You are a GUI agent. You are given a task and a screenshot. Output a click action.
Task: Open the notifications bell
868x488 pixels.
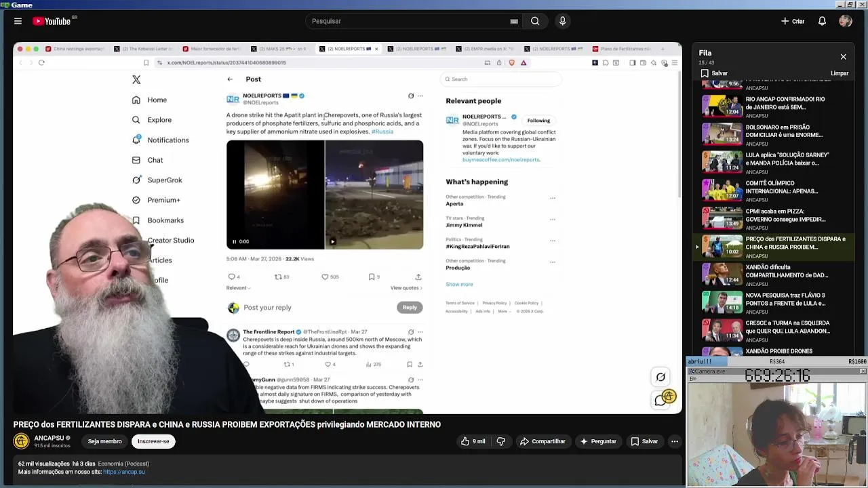click(x=822, y=21)
